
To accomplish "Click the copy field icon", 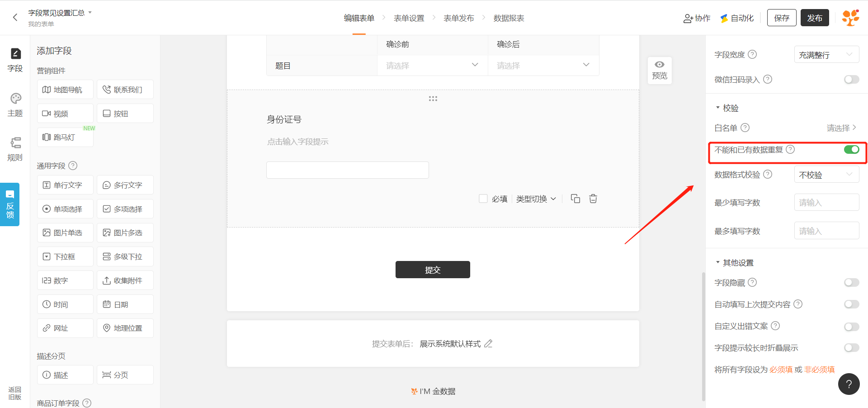I will (x=575, y=199).
